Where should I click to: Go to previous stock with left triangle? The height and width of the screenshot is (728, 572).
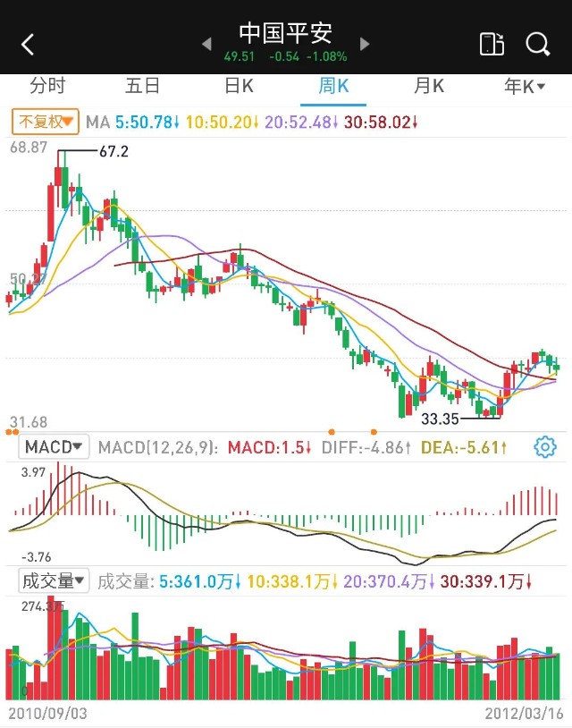click(206, 44)
